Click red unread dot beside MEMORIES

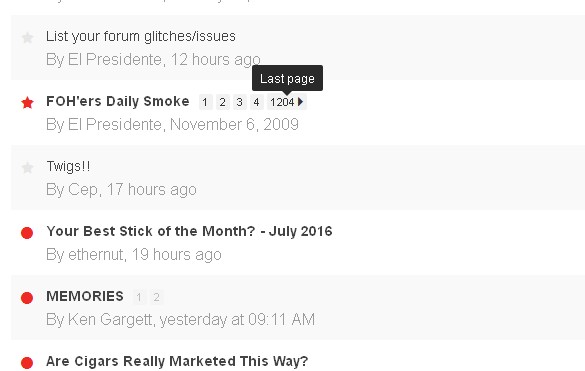(x=27, y=298)
